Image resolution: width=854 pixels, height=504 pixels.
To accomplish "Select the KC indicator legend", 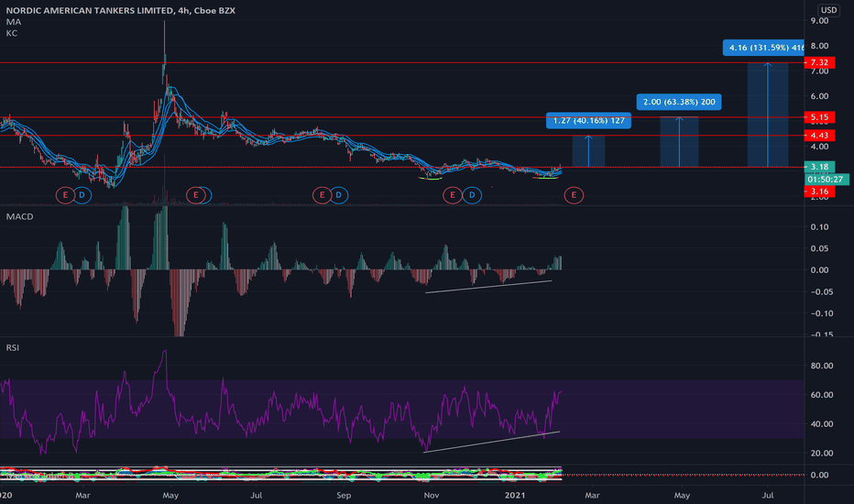I will [x=11, y=33].
